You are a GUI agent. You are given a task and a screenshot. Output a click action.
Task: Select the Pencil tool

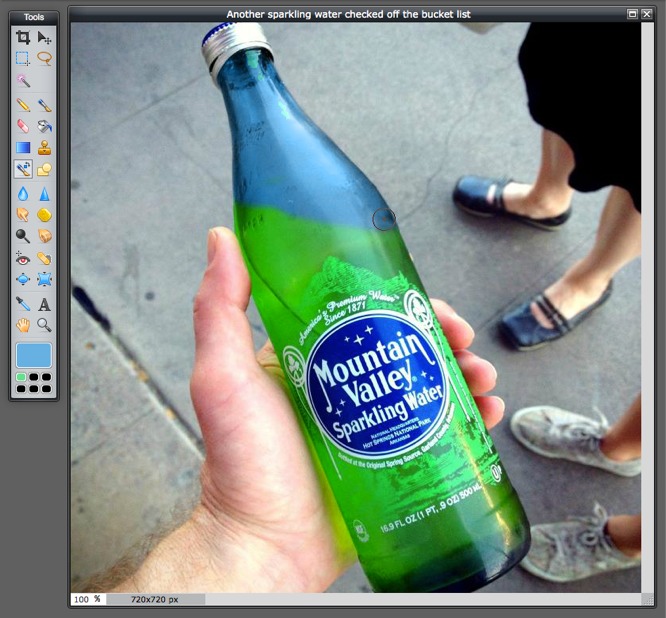pyautogui.click(x=23, y=105)
